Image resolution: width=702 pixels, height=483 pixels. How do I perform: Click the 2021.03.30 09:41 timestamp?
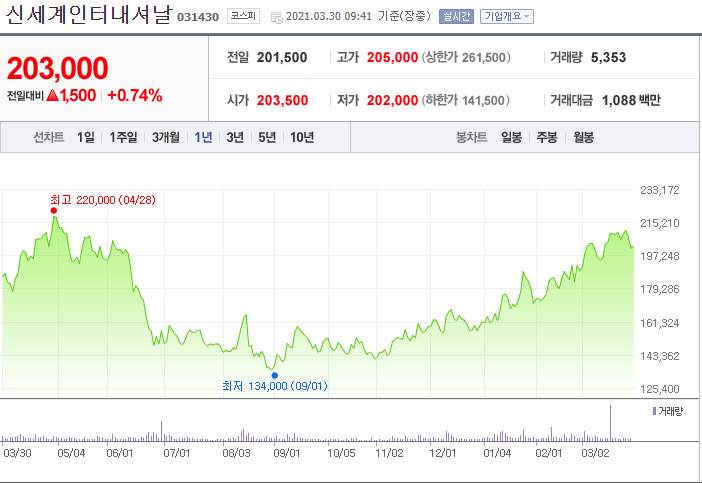pos(329,17)
